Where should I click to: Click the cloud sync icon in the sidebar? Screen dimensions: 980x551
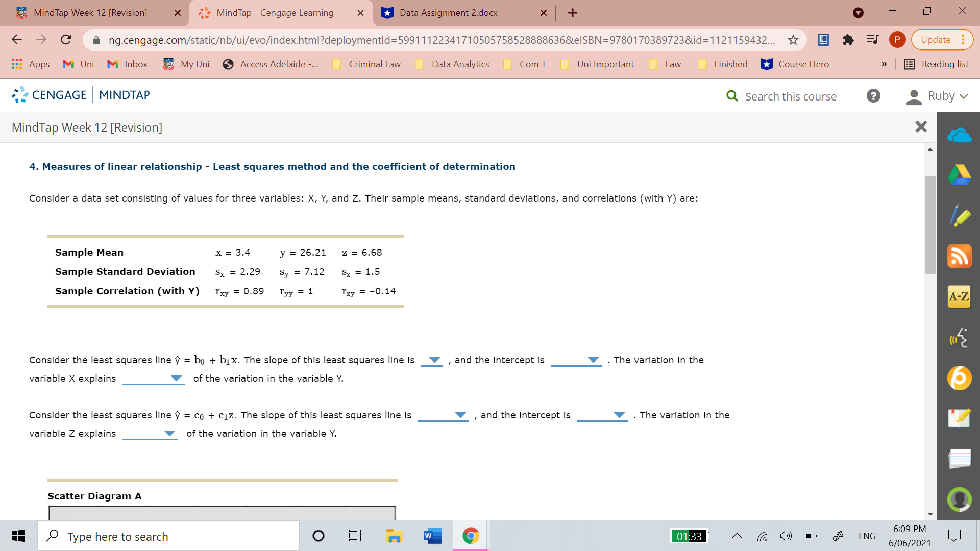pyautogui.click(x=960, y=134)
